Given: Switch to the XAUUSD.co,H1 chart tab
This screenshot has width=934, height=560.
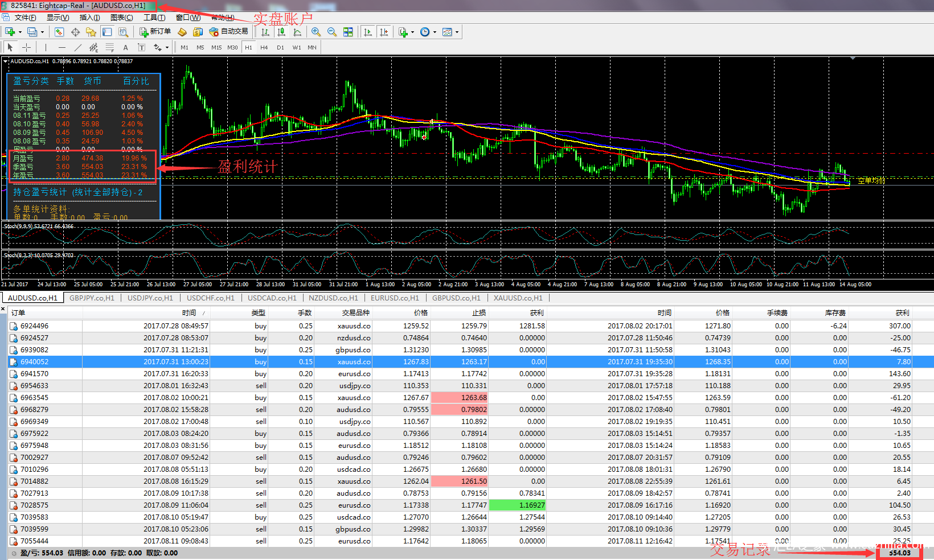Looking at the screenshot, I should [x=518, y=298].
